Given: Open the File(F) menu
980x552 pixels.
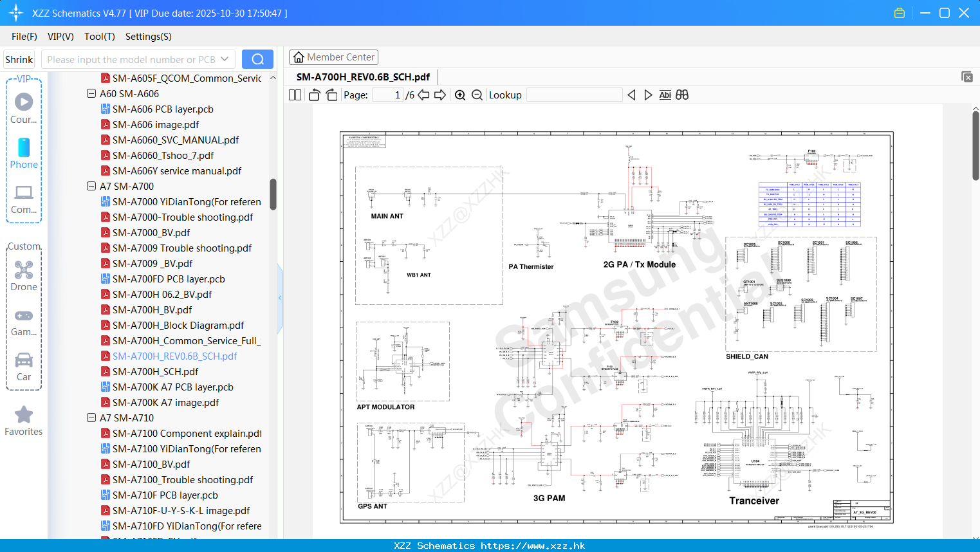Looking at the screenshot, I should (x=24, y=37).
